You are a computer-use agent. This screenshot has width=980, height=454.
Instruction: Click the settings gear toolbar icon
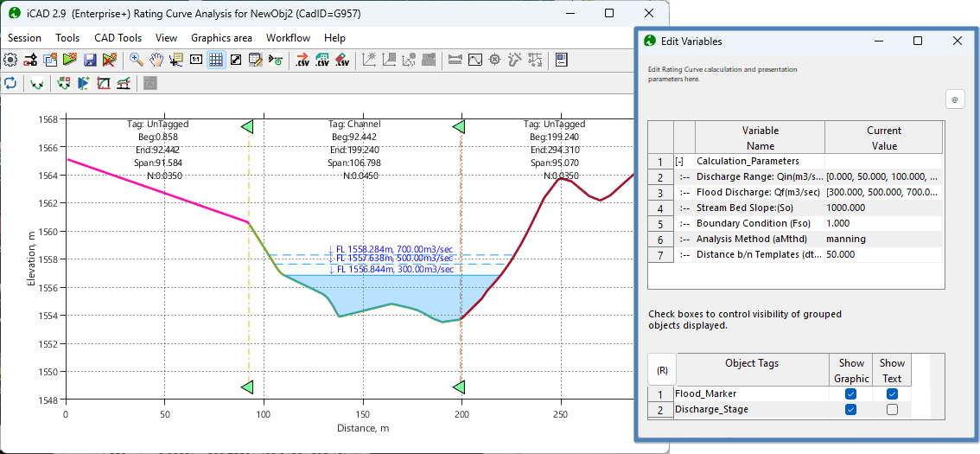[x=10, y=60]
